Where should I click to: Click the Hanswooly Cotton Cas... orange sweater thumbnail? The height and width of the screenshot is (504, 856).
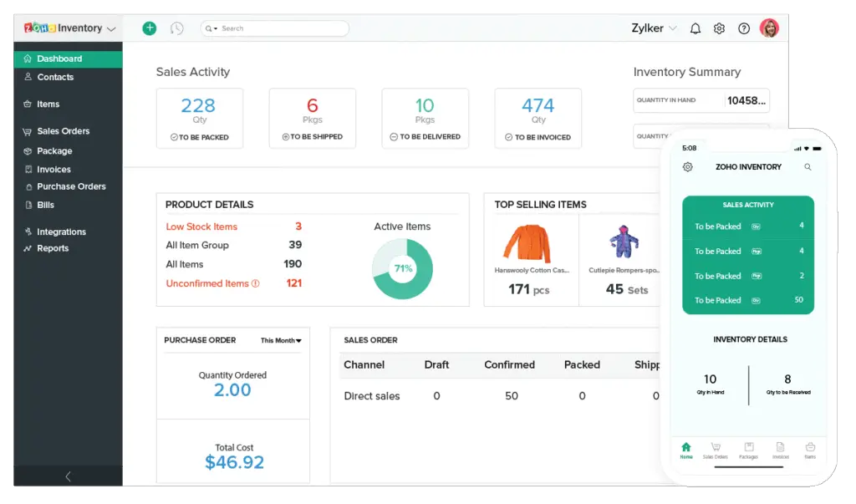[x=527, y=243]
